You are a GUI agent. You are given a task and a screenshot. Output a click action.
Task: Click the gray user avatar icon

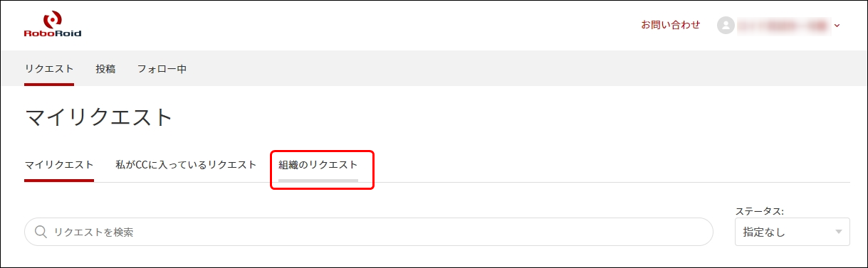[726, 26]
